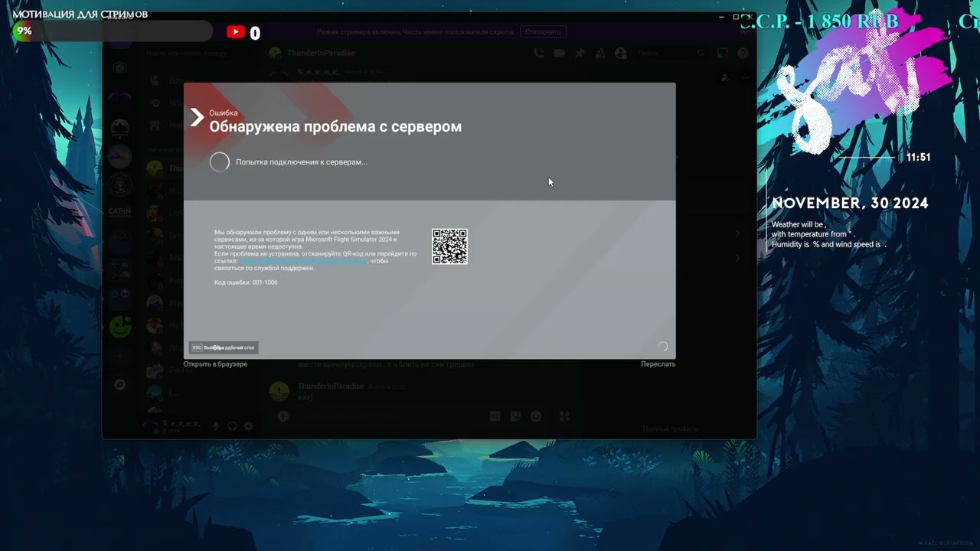Open the image in browser link
This screenshot has height=551, width=980.
(215, 364)
